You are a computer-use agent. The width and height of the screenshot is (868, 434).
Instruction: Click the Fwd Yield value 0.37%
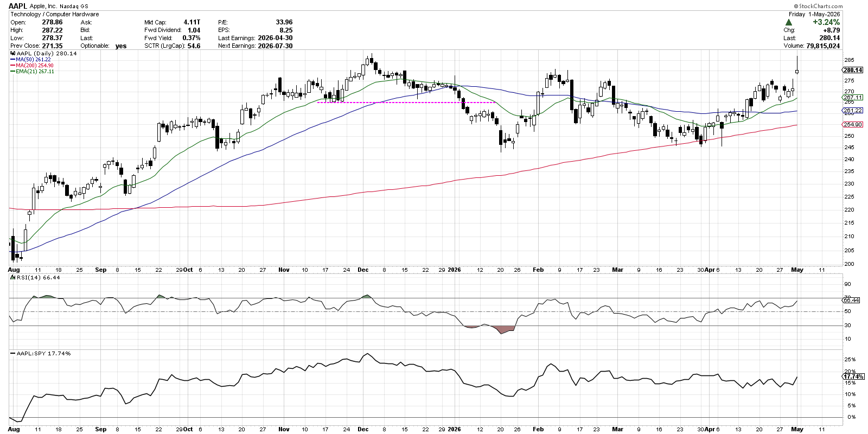coord(191,38)
